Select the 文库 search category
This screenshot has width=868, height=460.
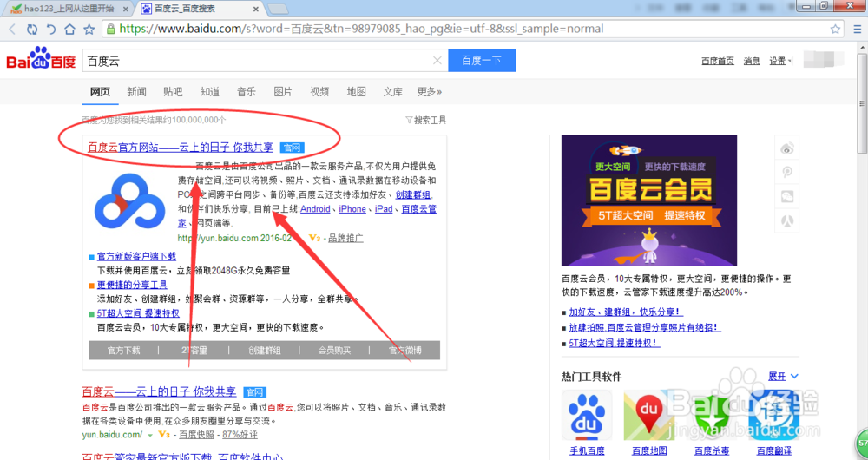pyautogui.click(x=393, y=92)
